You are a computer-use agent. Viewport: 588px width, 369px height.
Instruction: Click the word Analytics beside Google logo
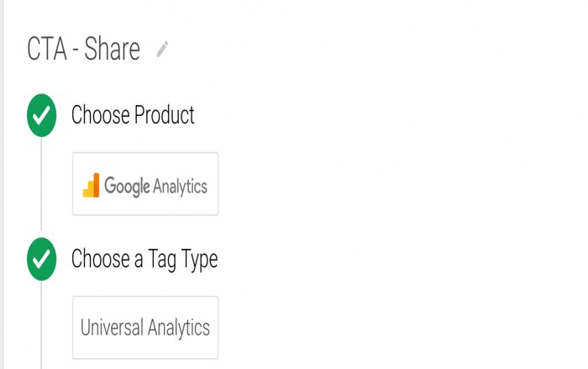pos(180,187)
